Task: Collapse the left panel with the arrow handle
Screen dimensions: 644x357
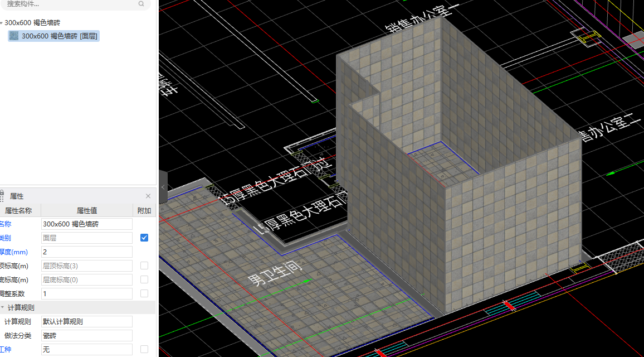Action: click(163, 187)
